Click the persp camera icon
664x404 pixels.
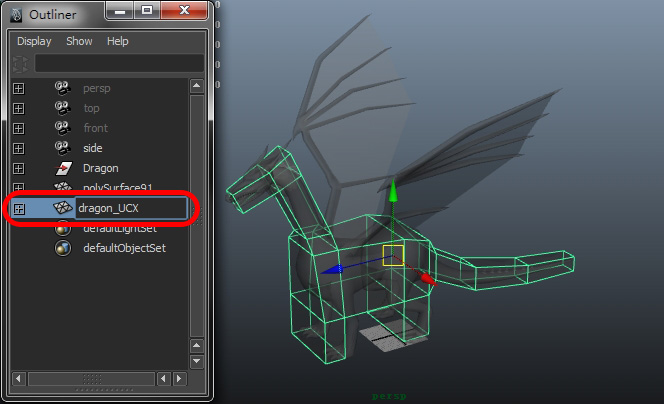[63, 88]
